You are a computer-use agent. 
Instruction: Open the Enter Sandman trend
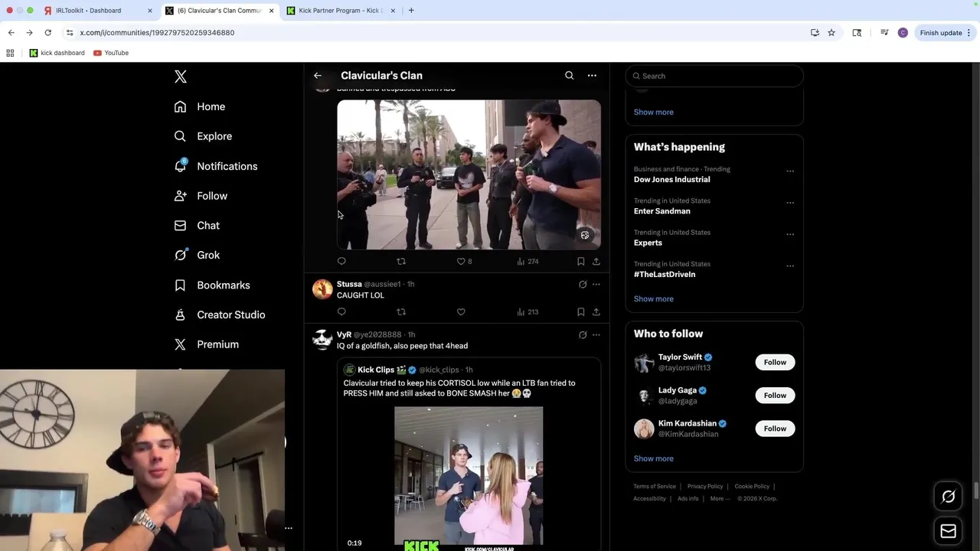point(661,211)
